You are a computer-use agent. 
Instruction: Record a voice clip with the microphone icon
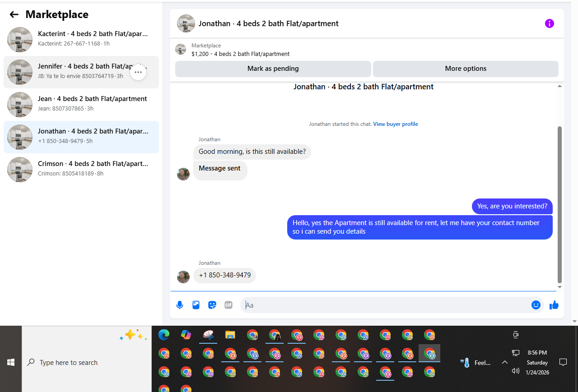click(x=180, y=305)
